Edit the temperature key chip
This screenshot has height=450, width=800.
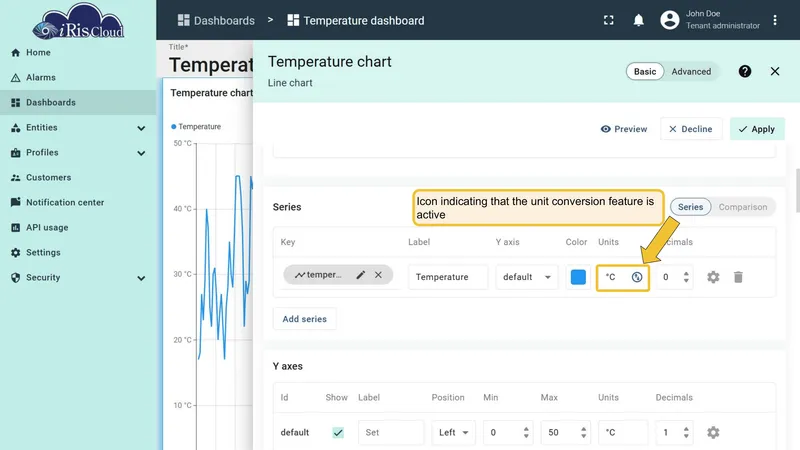pos(361,274)
